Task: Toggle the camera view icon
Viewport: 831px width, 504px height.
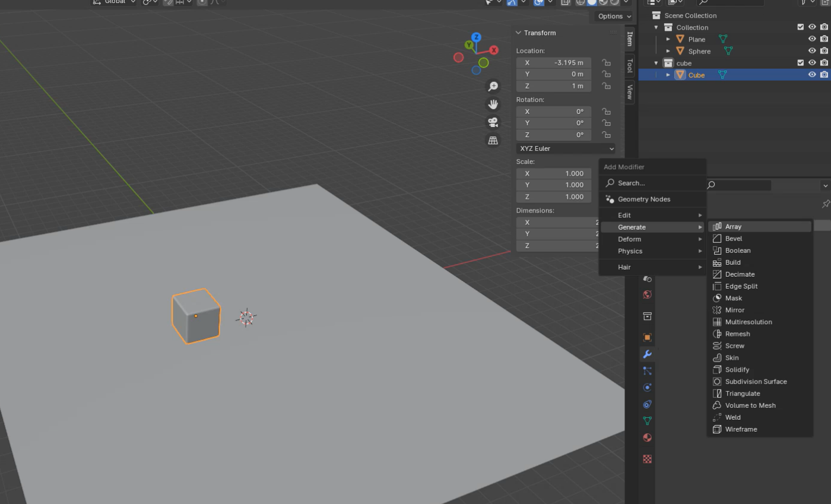Action: coord(493,122)
